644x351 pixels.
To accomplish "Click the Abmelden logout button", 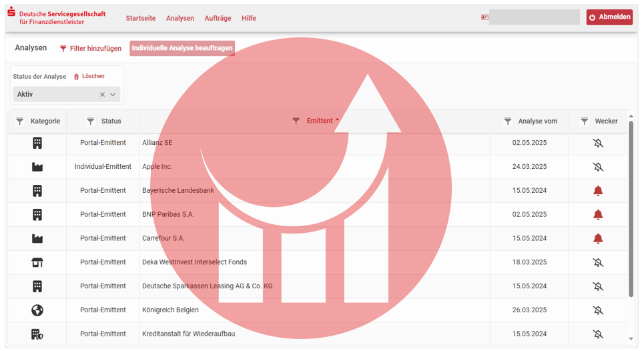I will tap(609, 17).
